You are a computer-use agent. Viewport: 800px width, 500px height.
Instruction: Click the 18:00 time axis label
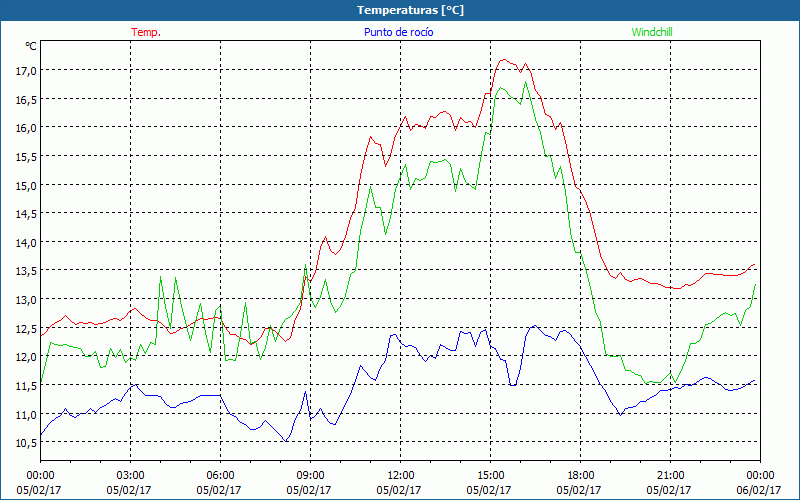click(x=580, y=476)
